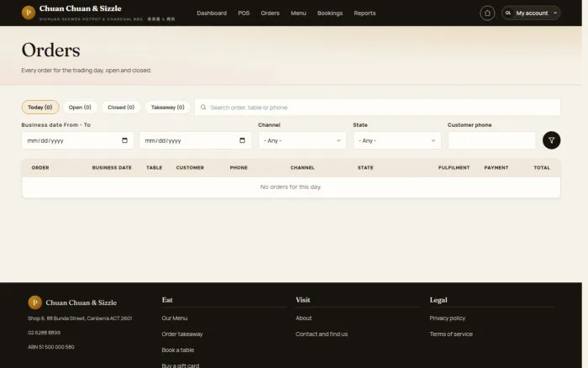Screen dimensions: 588x368
Task: Open the Reports nav item
Action: (x=365, y=13)
